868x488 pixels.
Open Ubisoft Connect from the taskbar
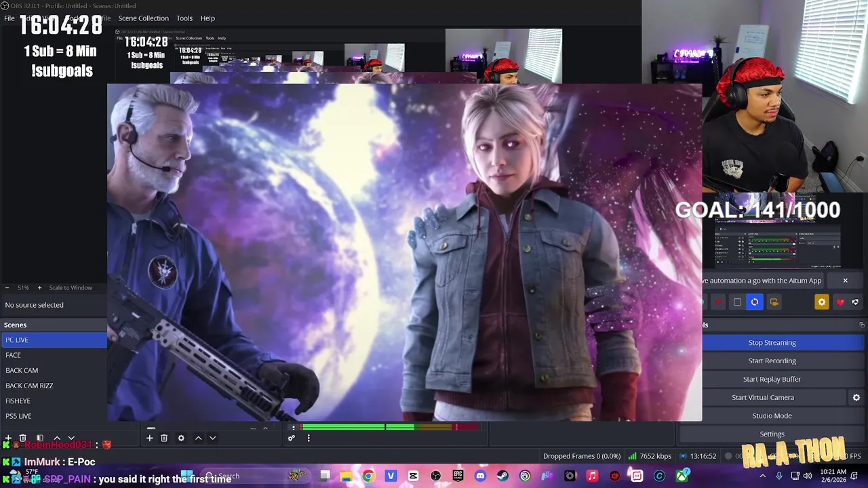pos(525,476)
